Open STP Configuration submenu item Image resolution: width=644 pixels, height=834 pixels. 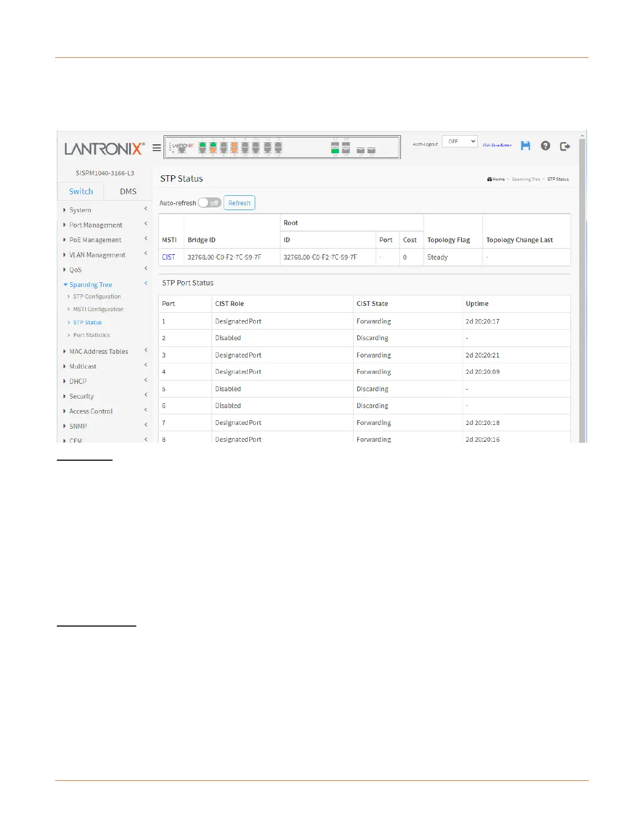[x=97, y=296]
